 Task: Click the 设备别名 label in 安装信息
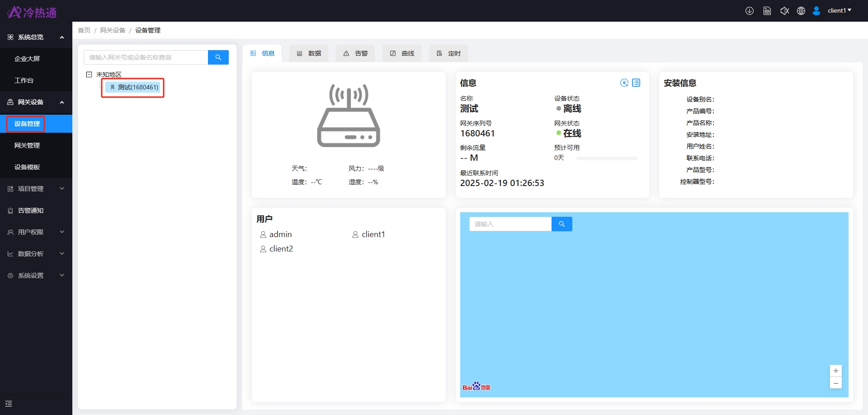700,99
